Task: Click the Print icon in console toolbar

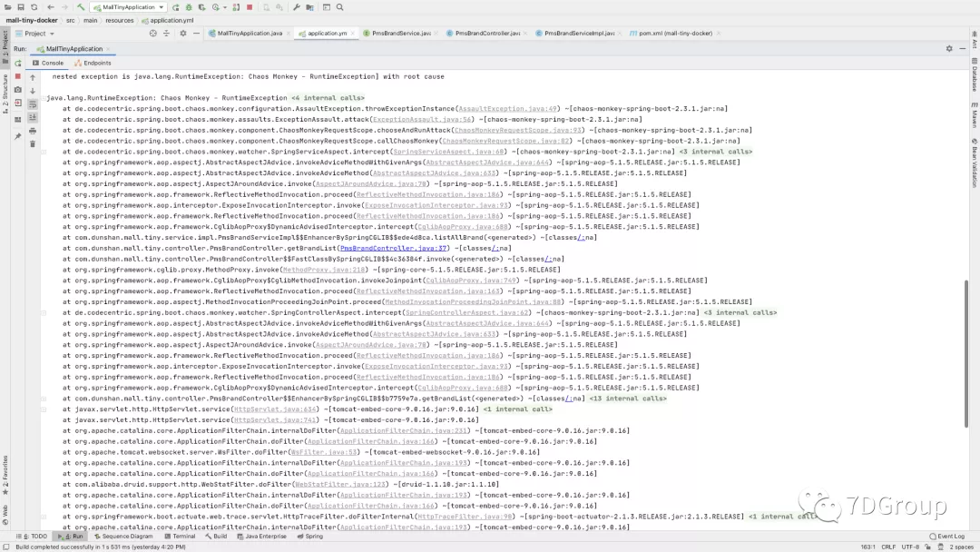Action: pyautogui.click(x=33, y=131)
